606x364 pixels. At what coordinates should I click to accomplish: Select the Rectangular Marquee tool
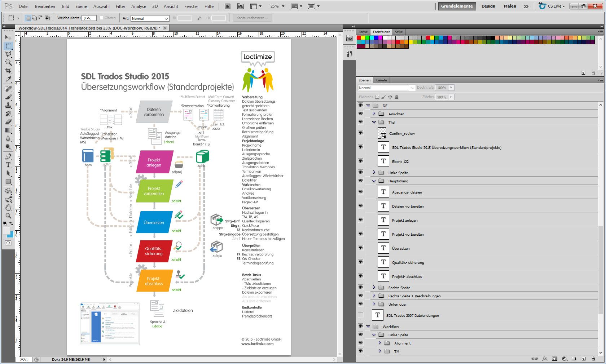(8, 46)
